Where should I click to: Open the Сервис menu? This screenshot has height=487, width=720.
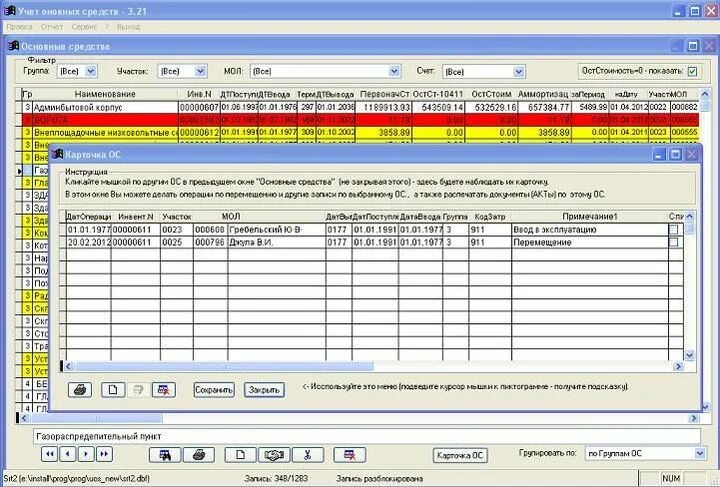coord(84,27)
